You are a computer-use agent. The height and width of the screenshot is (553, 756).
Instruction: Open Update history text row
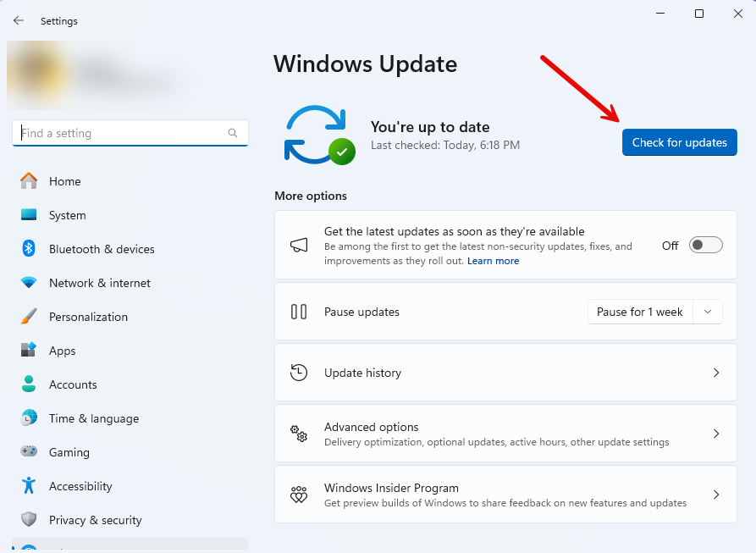pyautogui.click(x=505, y=373)
